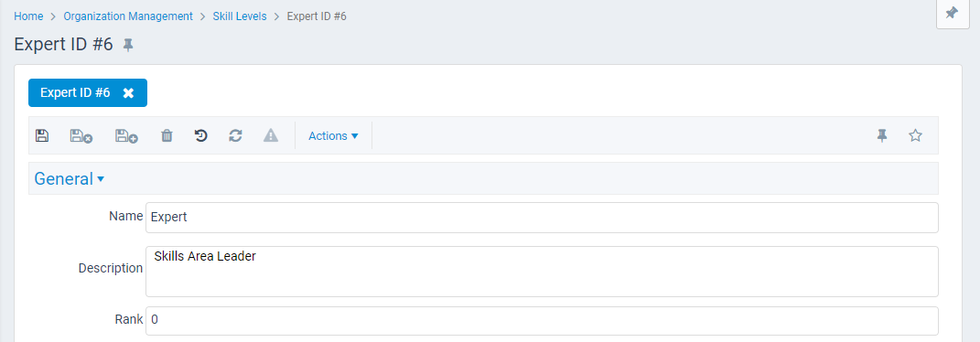Collapse the General section
This screenshot has width=980, height=342.
[x=69, y=179]
